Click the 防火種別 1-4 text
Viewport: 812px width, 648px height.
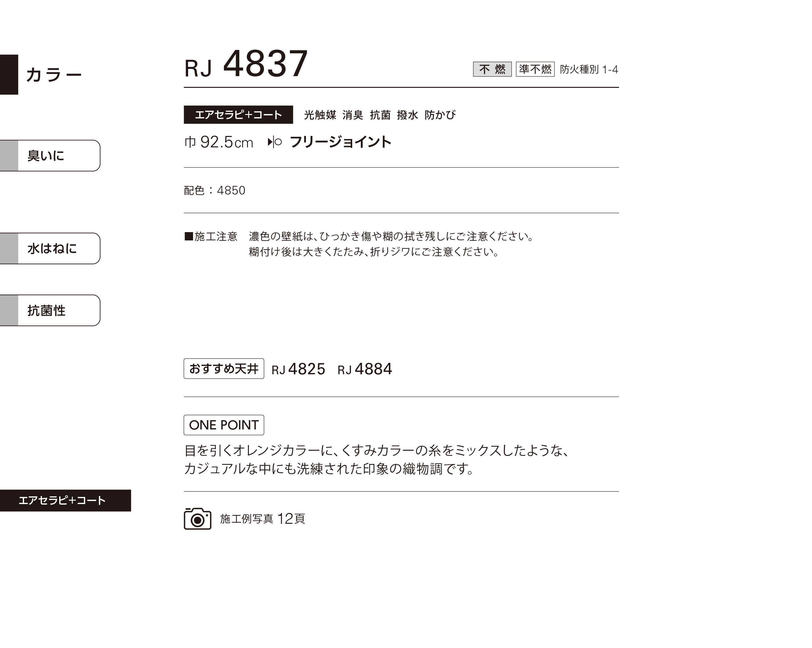tap(589, 69)
